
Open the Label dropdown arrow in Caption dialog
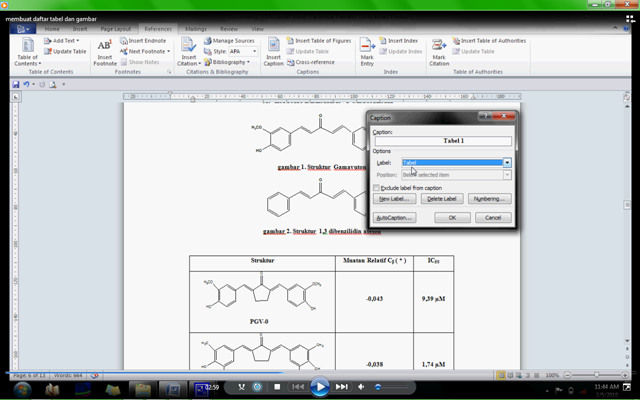[x=507, y=162]
